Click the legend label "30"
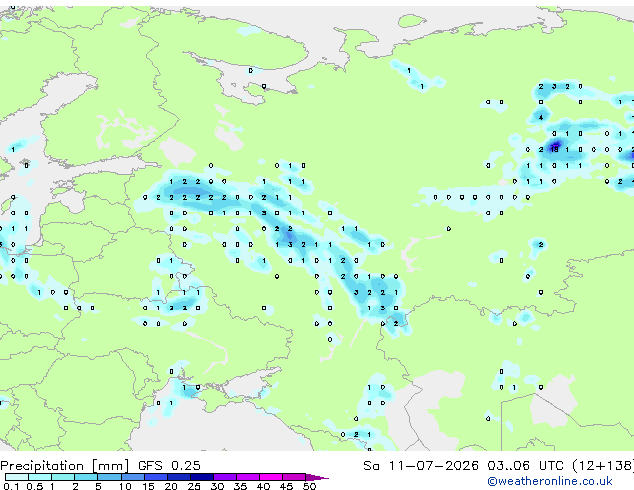The width and height of the screenshot is (634, 490). tap(218, 486)
